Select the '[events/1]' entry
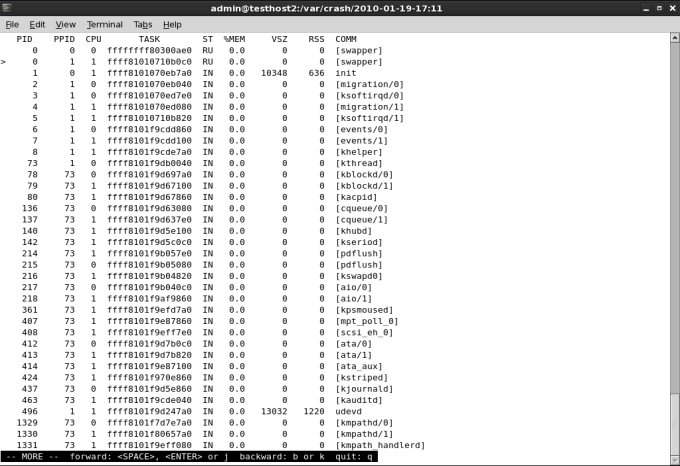The width and height of the screenshot is (680, 466). coord(362,140)
